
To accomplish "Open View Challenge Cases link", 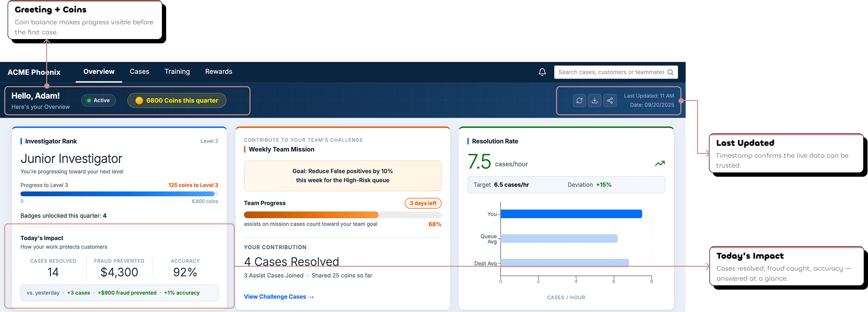I will coord(279,297).
